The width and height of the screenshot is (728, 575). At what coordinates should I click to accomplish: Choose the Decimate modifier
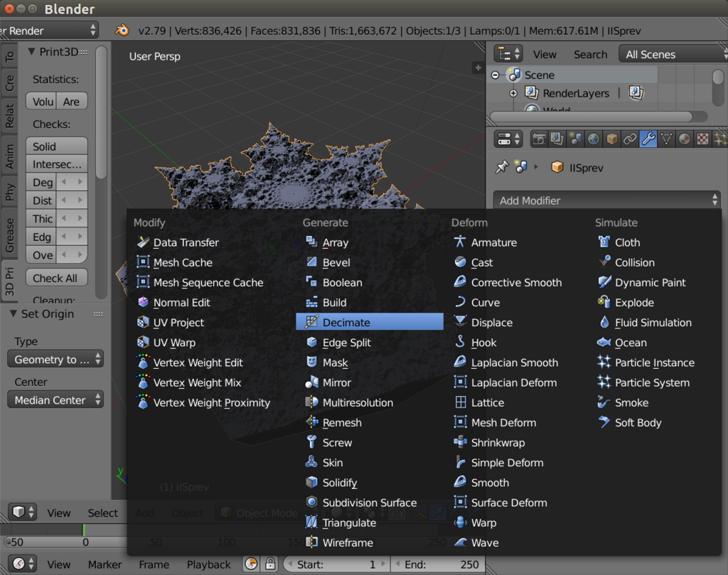[x=370, y=322]
